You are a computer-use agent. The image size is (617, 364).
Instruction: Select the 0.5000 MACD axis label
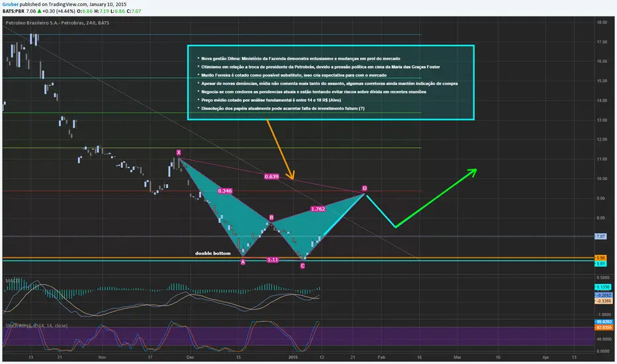click(604, 278)
